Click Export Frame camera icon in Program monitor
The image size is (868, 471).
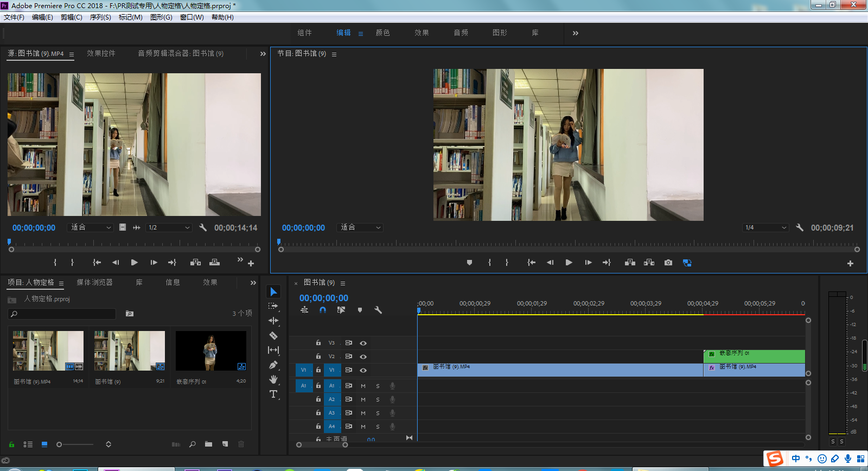[x=668, y=263]
